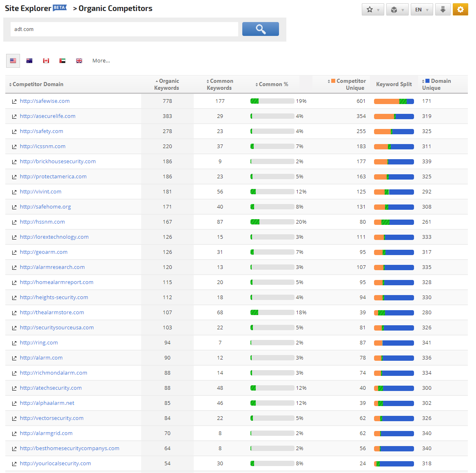Open the orange settings gear

(x=460, y=9)
